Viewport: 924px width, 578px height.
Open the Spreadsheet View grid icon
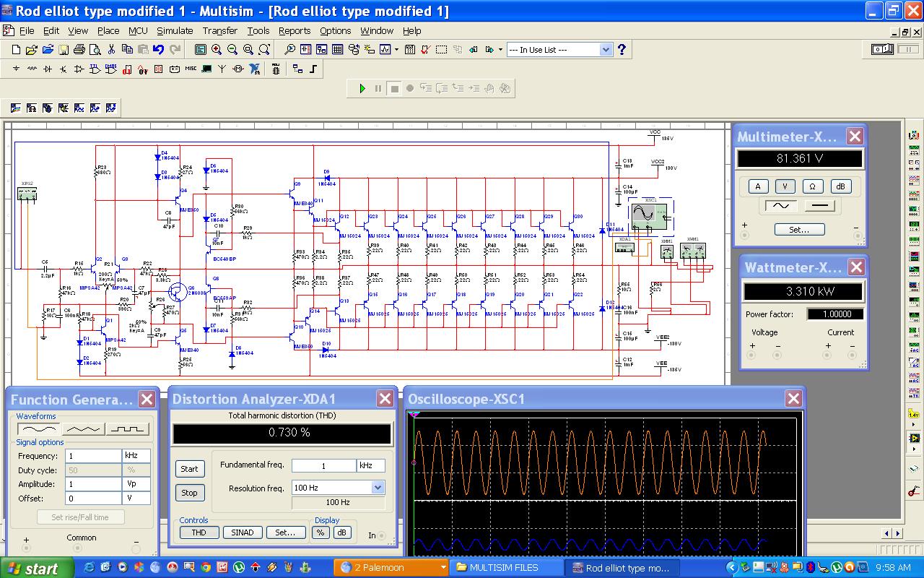(x=337, y=50)
